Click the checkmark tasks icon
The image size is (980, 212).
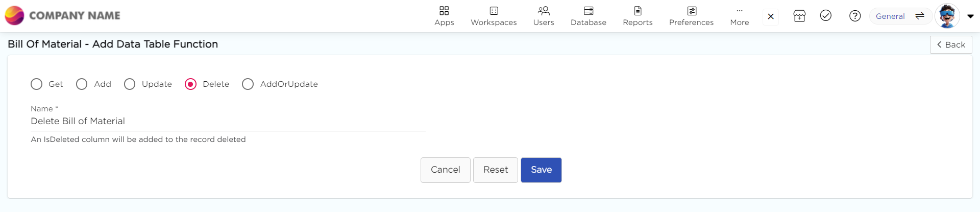coord(826,16)
